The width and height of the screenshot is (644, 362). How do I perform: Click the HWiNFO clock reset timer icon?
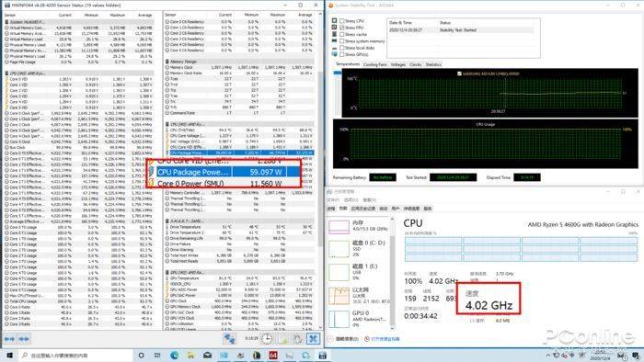pos(267,339)
